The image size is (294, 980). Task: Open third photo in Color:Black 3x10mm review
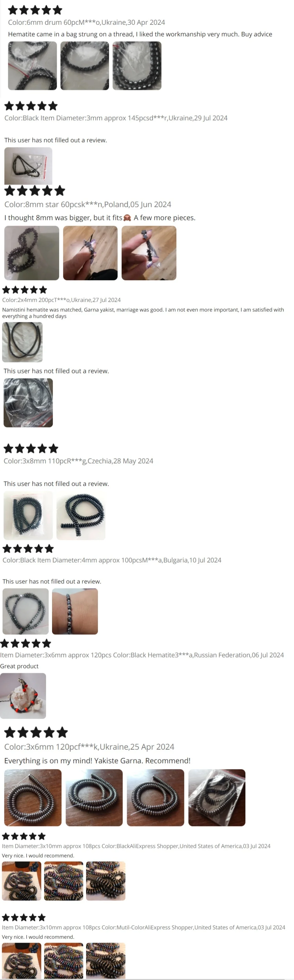pyautogui.click(x=106, y=881)
